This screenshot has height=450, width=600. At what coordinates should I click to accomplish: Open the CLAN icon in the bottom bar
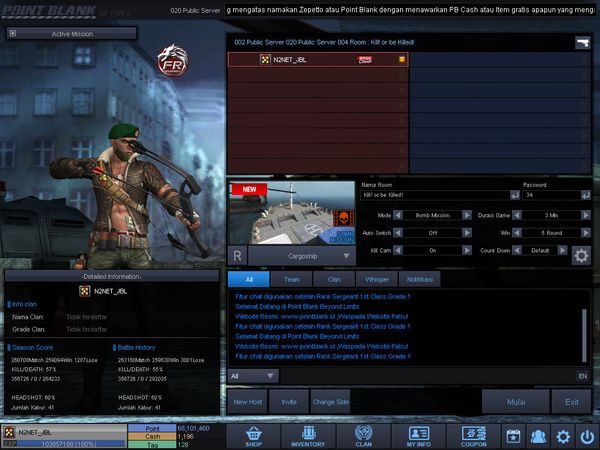[364, 437]
